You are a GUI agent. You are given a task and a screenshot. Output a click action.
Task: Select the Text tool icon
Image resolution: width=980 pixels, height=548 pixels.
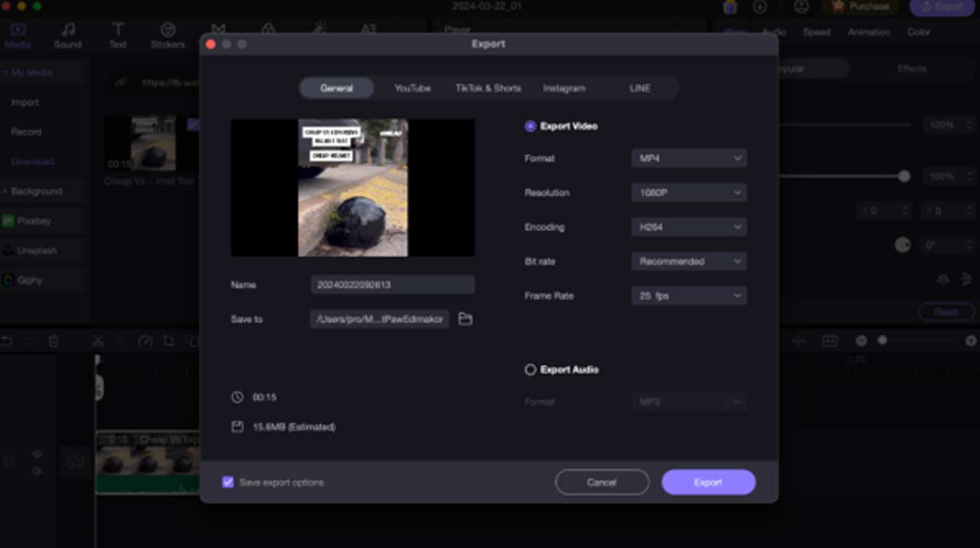tap(118, 35)
